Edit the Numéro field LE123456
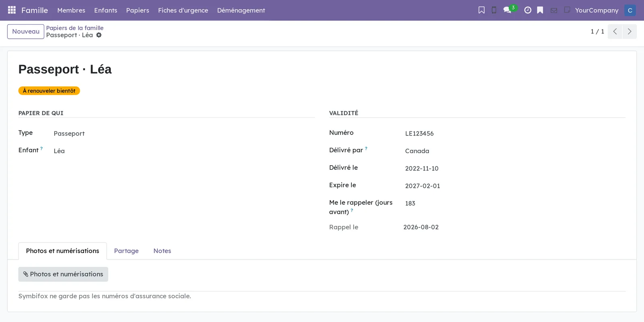 pos(515,133)
